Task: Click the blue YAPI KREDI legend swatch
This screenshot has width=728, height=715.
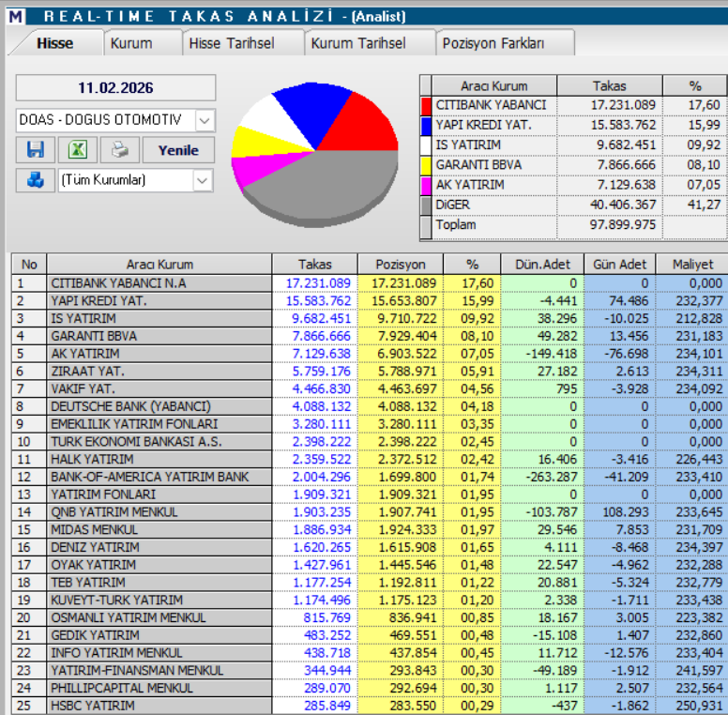Action: tap(426, 126)
